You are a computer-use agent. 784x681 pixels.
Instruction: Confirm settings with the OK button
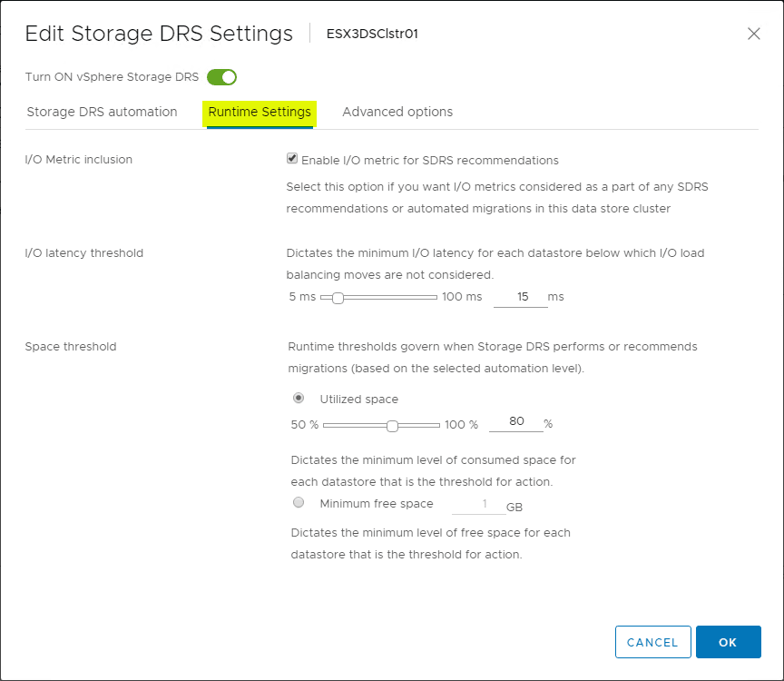click(x=728, y=642)
